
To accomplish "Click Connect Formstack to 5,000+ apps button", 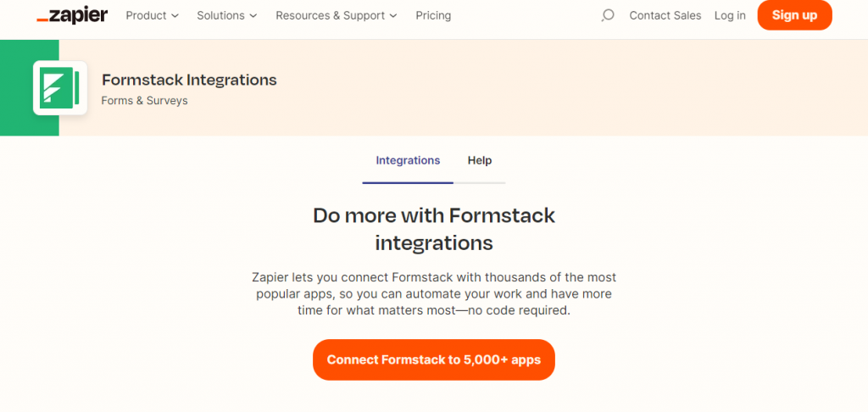I will (433, 360).
